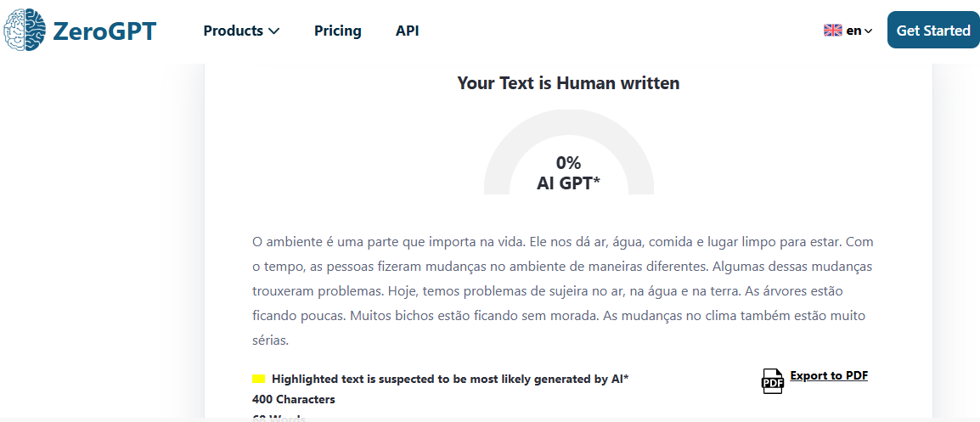Open the Products menu

[233, 31]
